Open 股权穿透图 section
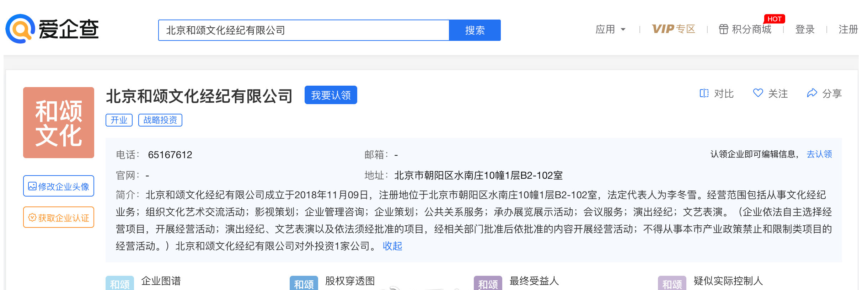Viewport: 868px width, 290px height. (x=350, y=281)
